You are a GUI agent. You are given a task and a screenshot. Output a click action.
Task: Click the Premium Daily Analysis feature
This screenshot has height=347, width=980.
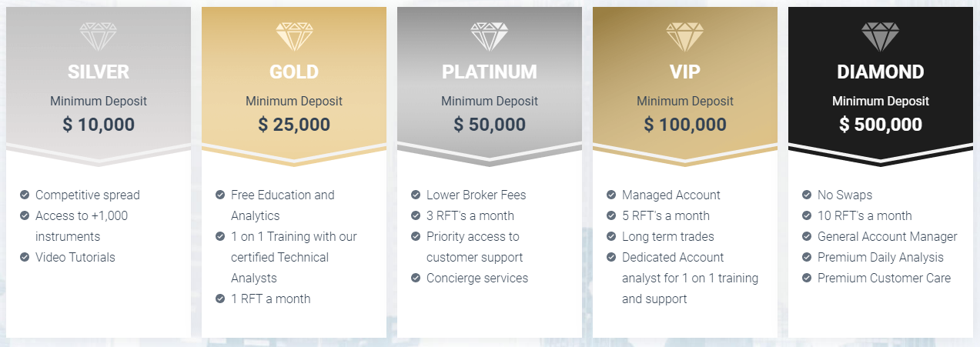pos(881,257)
